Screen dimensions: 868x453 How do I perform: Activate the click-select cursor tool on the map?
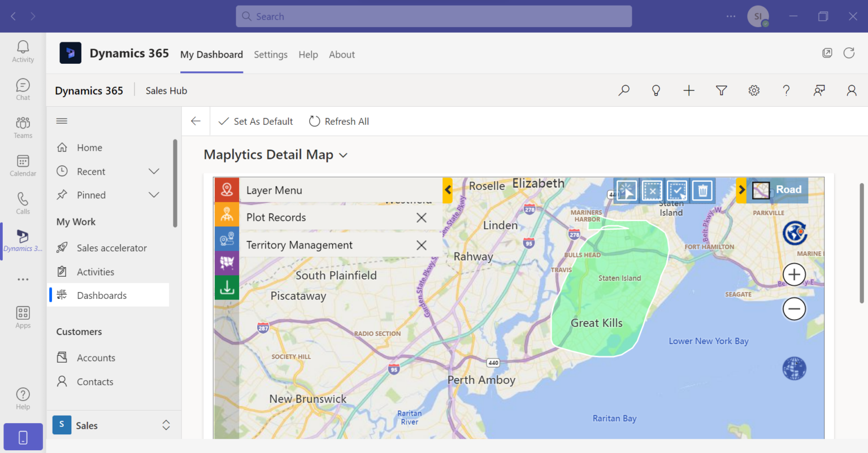tap(627, 190)
